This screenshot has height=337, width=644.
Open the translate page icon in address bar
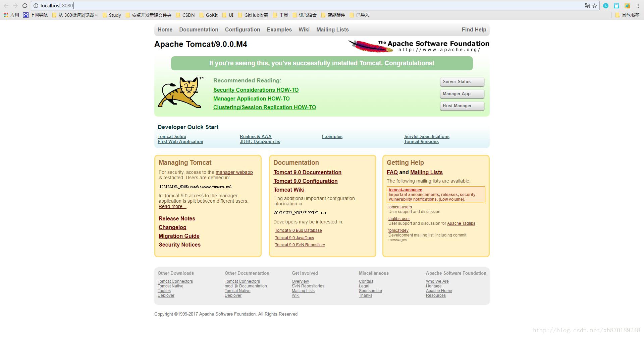coord(587,6)
